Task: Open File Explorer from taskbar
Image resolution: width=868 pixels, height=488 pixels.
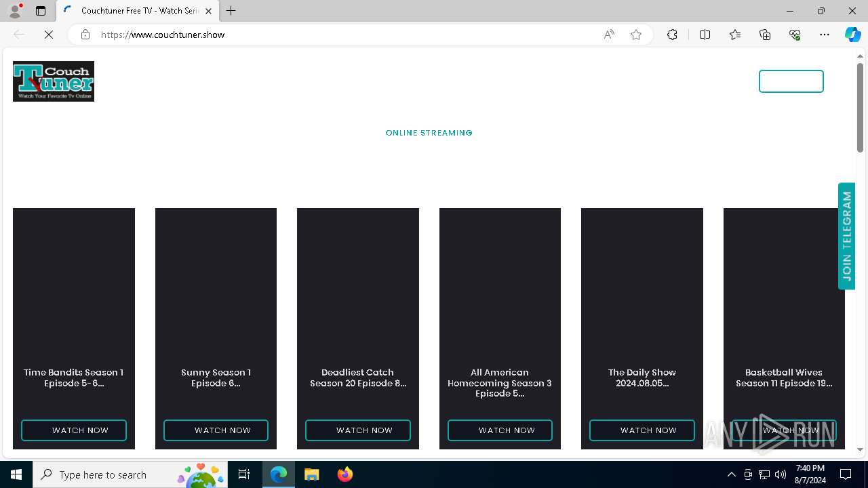Action: click(x=311, y=474)
